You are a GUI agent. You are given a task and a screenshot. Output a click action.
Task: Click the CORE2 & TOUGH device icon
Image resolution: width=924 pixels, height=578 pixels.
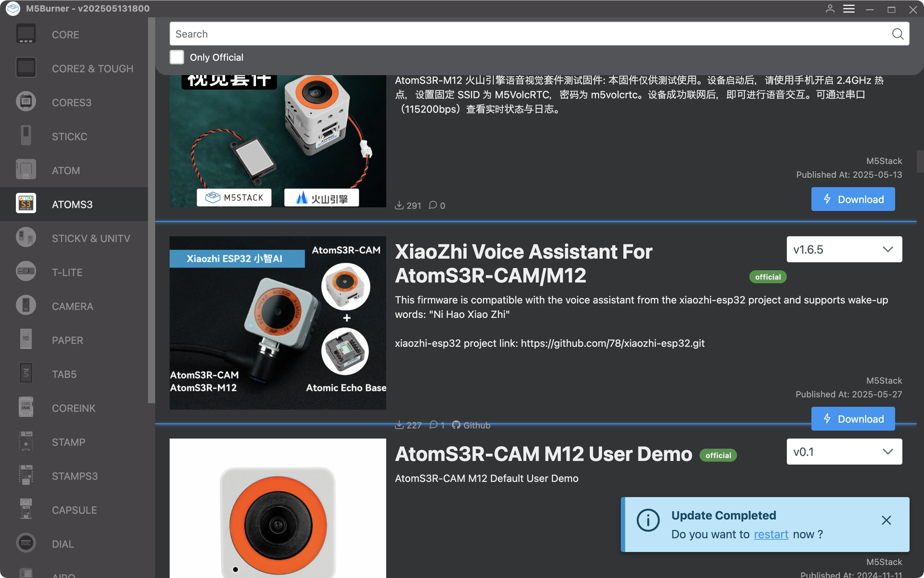tap(26, 68)
